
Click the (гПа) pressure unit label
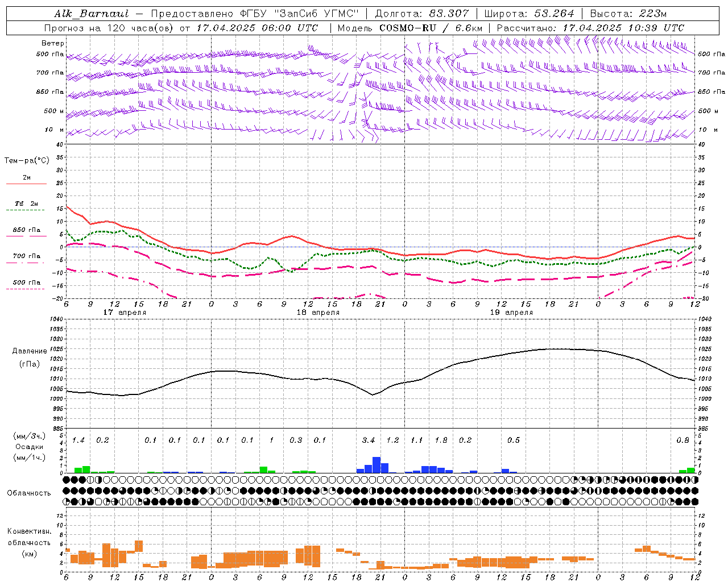click(30, 364)
